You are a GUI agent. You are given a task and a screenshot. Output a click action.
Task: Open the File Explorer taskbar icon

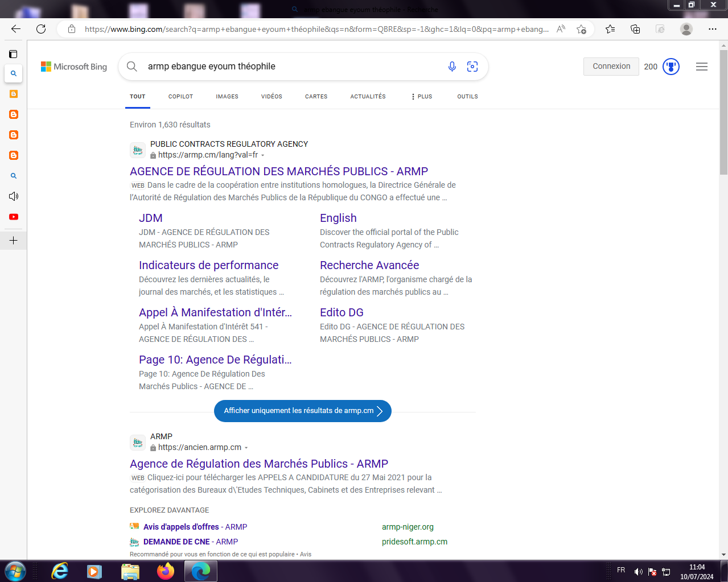coord(130,571)
